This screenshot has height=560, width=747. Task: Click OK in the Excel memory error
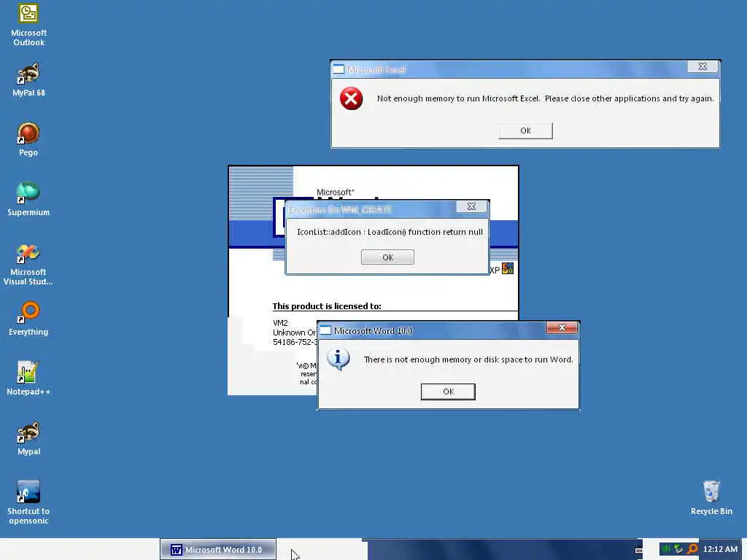point(525,131)
